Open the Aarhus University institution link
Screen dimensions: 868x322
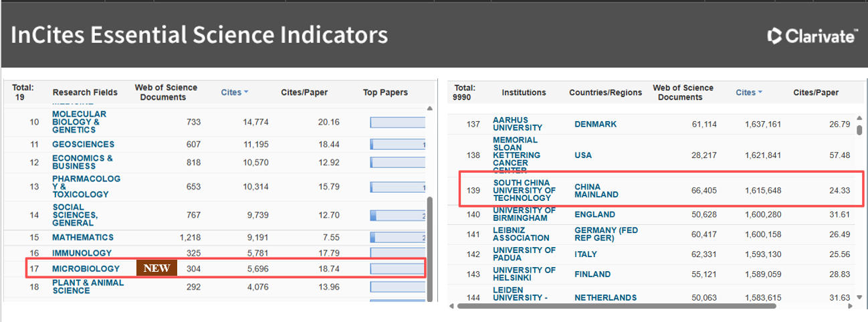pyautogui.click(x=517, y=124)
